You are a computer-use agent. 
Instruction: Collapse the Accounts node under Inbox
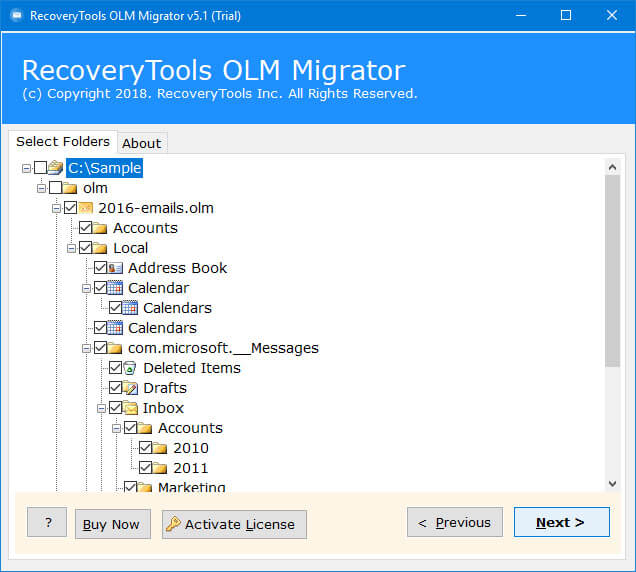116,428
